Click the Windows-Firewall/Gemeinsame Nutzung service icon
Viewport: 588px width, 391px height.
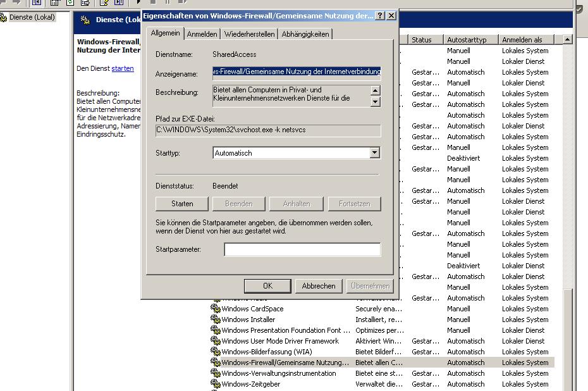point(215,363)
